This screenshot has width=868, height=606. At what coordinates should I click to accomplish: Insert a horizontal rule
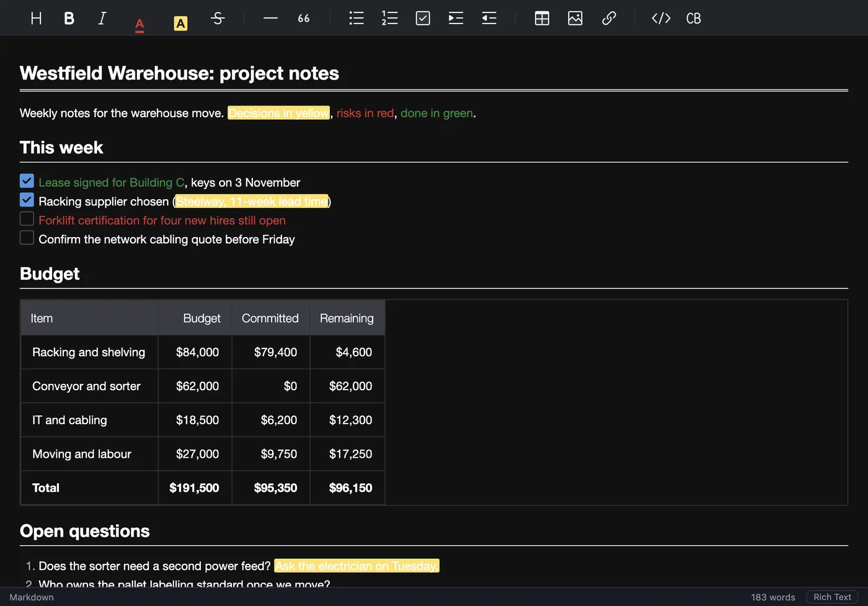[x=270, y=18]
